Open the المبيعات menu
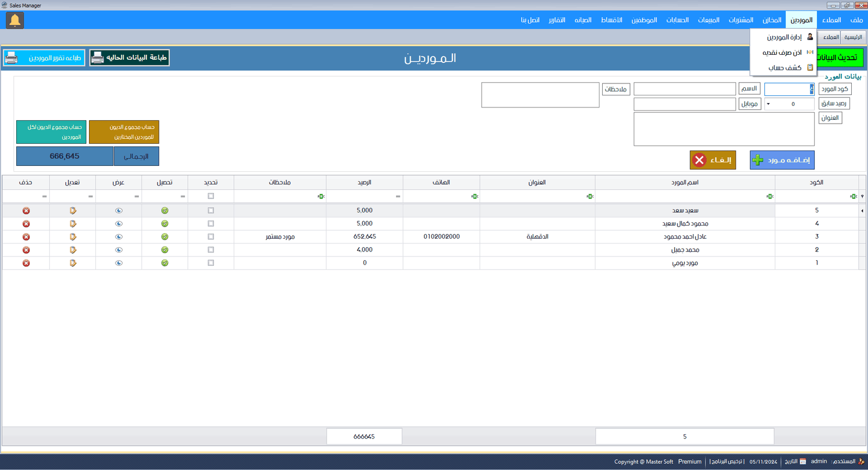This screenshot has width=868, height=470. pos(709,20)
